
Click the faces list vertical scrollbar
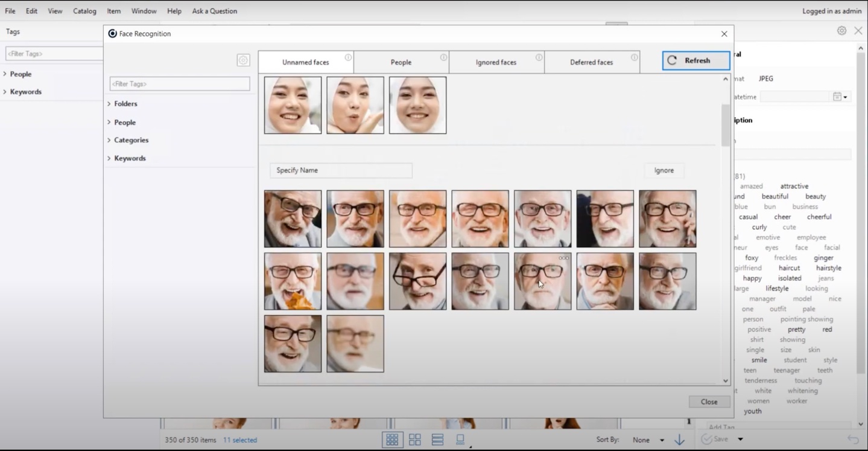(x=726, y=124)
